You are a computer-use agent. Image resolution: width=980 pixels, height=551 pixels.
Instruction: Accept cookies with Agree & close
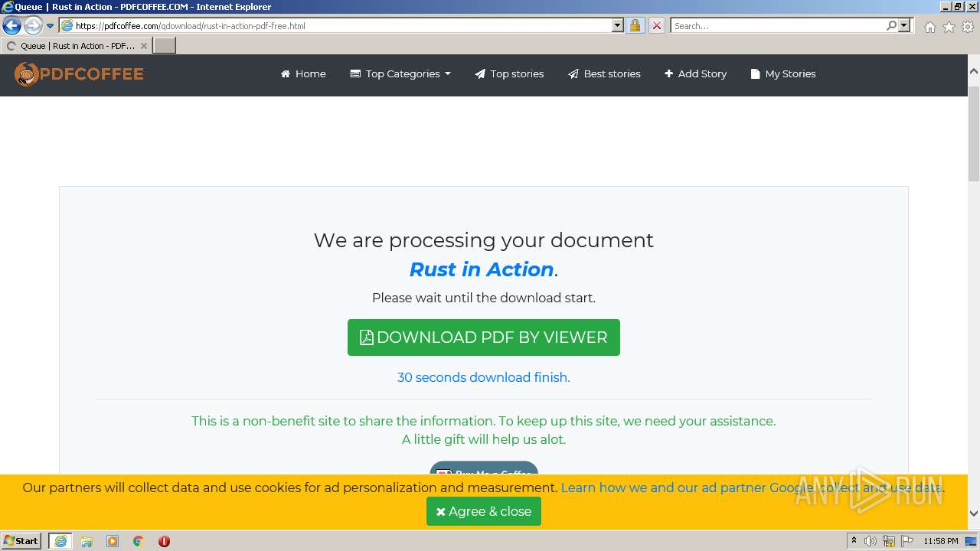tap(484, 511)
